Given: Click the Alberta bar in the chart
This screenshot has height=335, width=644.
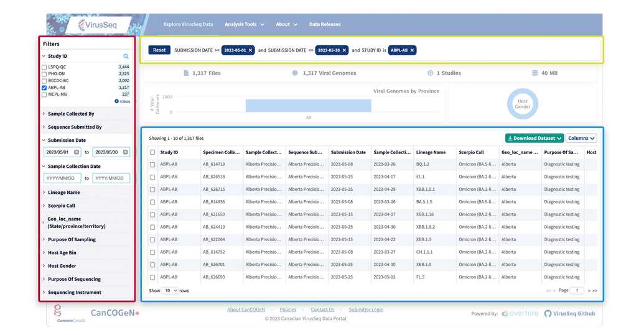Looking at the screenshot, I should pos(309,106).
